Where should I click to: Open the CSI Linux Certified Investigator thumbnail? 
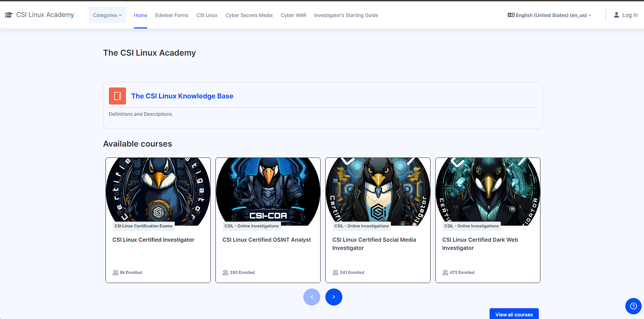[x=158, y=191]
